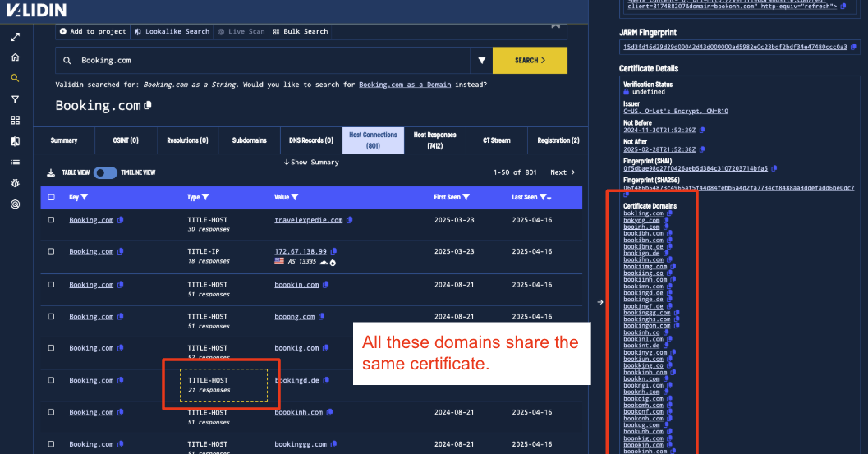868x454 pixels.
Task: Select the boookinh.com row checkbox
Action: (52, 412)
